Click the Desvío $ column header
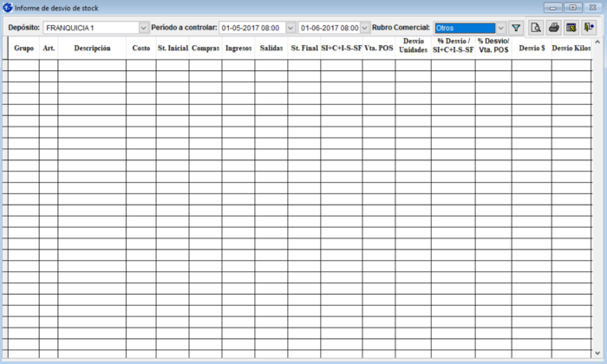 point(531,49)
